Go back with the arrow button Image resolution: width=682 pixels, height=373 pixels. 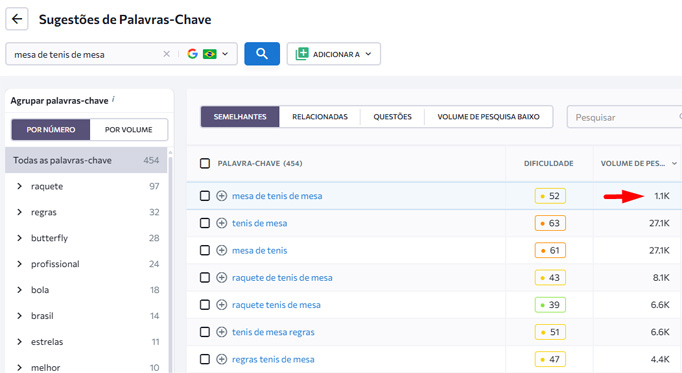(x=17, y=19)
